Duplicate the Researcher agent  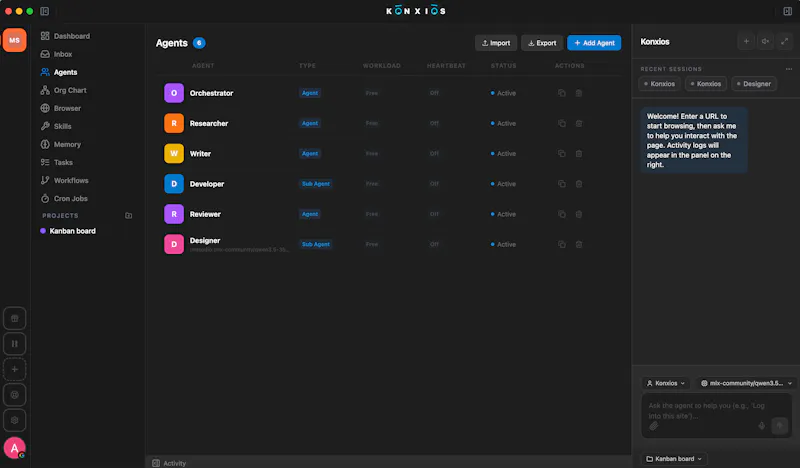562,124
